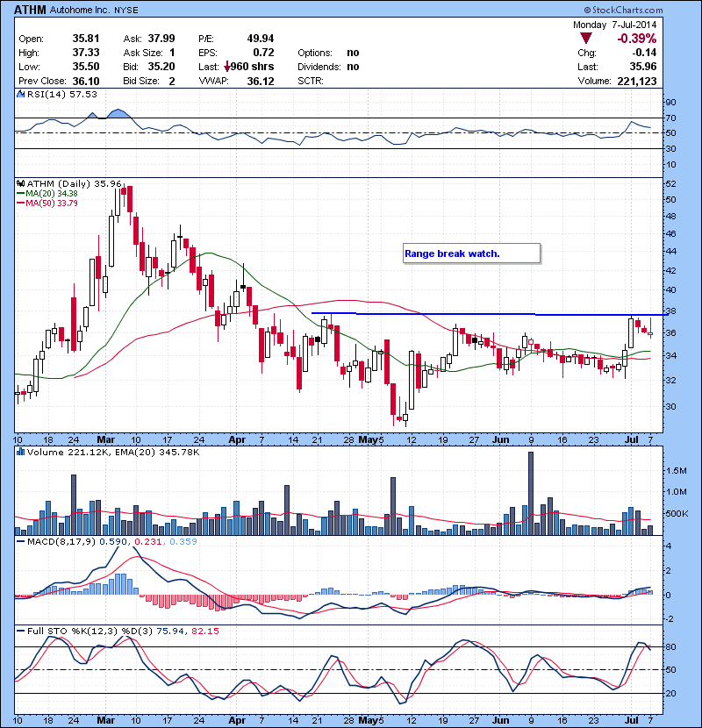The height and width of the screenshot is (728, 702).
Task: Click the NYSE exchange label
Action: pos(125,11)
